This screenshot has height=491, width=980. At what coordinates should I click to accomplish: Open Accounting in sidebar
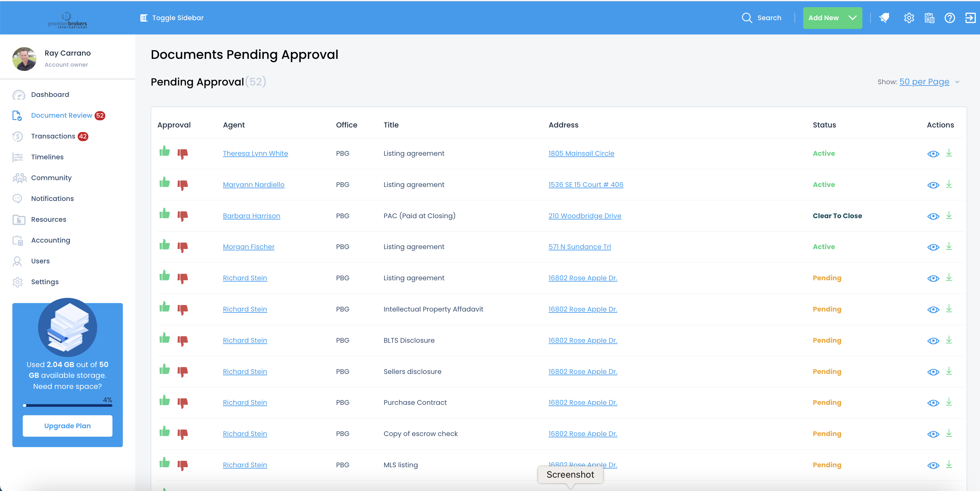tap(51, 240)
